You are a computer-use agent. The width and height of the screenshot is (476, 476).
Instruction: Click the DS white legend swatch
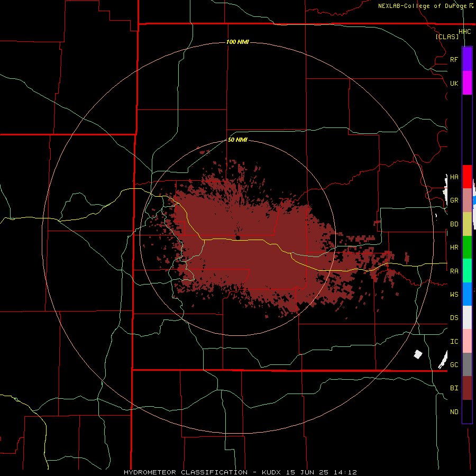tap(467, 317)
